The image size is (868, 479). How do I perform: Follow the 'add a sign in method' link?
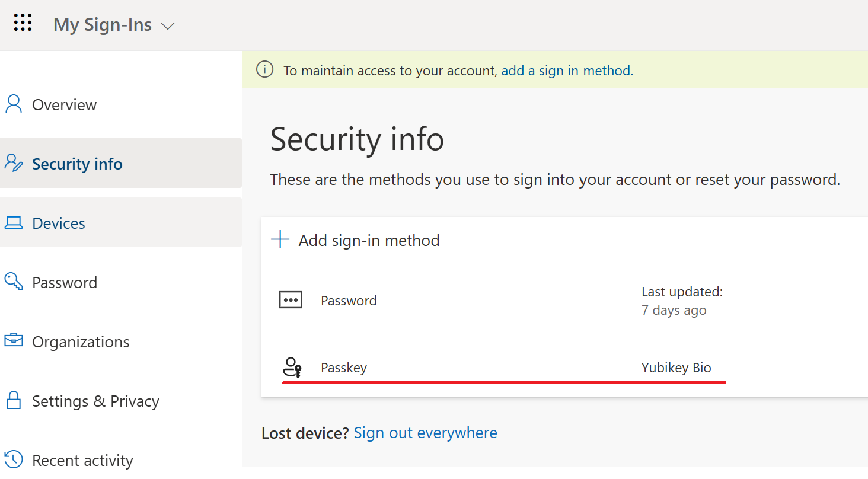[x=567, y=71]
